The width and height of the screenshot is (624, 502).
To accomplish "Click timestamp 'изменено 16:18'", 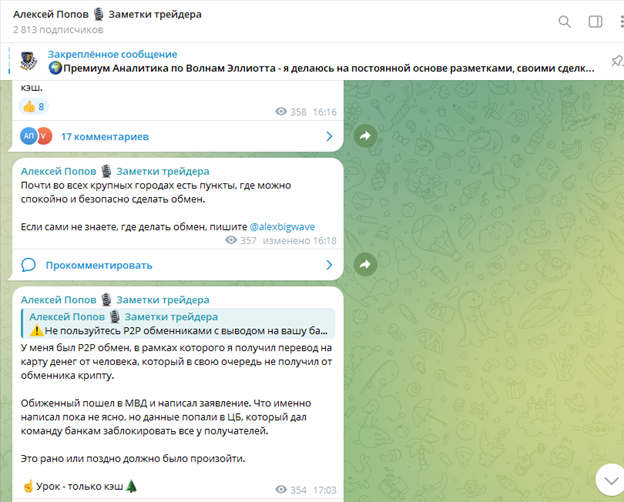I will [300, 240].
